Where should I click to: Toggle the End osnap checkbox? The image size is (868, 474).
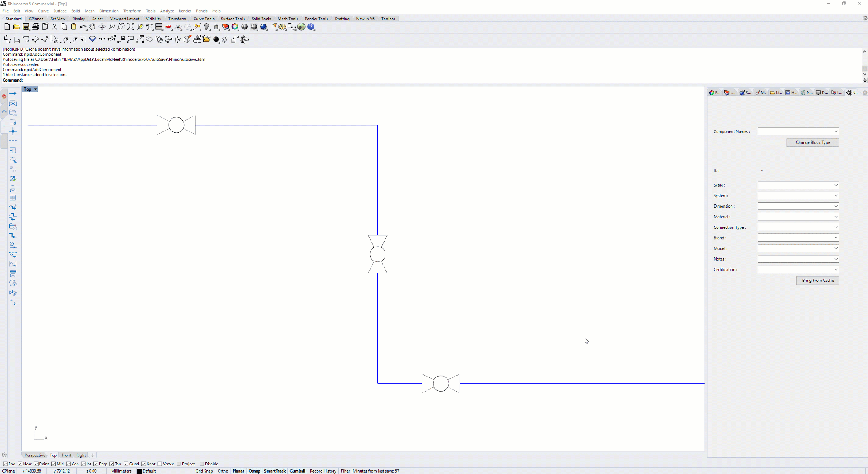(5, 464)
